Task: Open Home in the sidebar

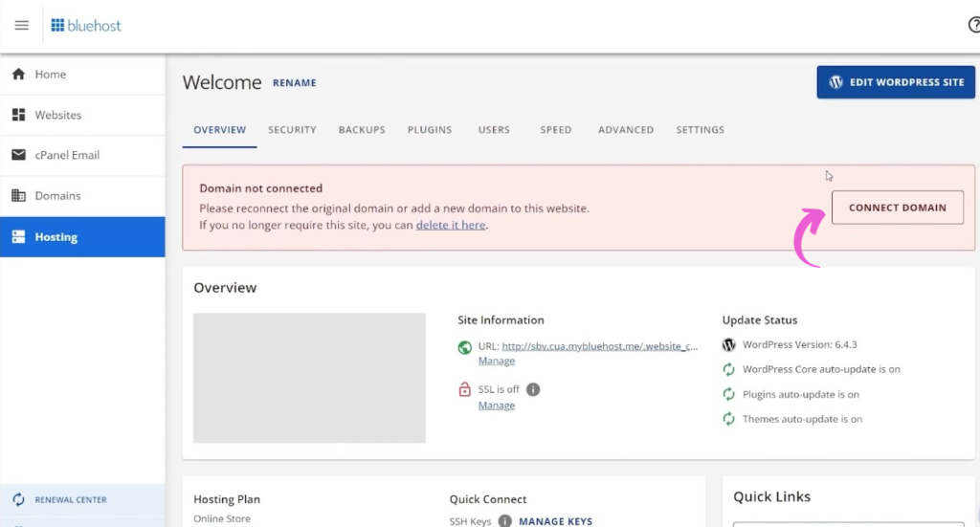Action: pyautogui.click(x=82, y=75)
